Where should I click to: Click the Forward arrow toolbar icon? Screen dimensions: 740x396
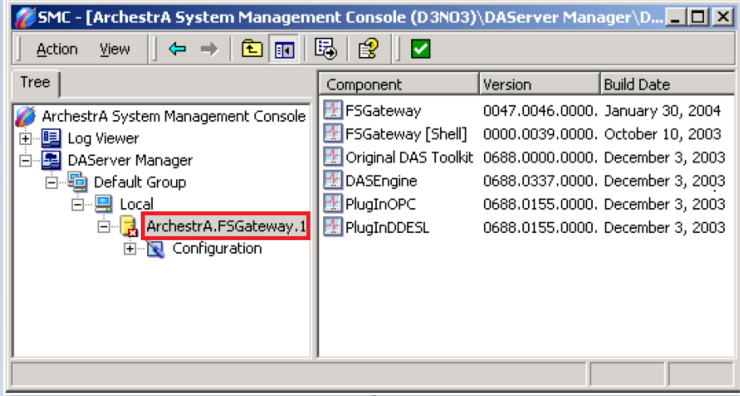click(209, 49)
